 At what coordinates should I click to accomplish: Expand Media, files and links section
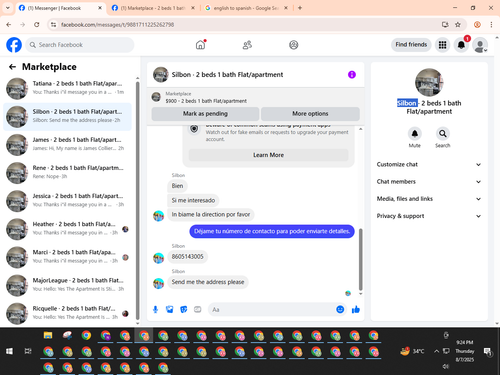pyautogui.click(x=429, y=199)
